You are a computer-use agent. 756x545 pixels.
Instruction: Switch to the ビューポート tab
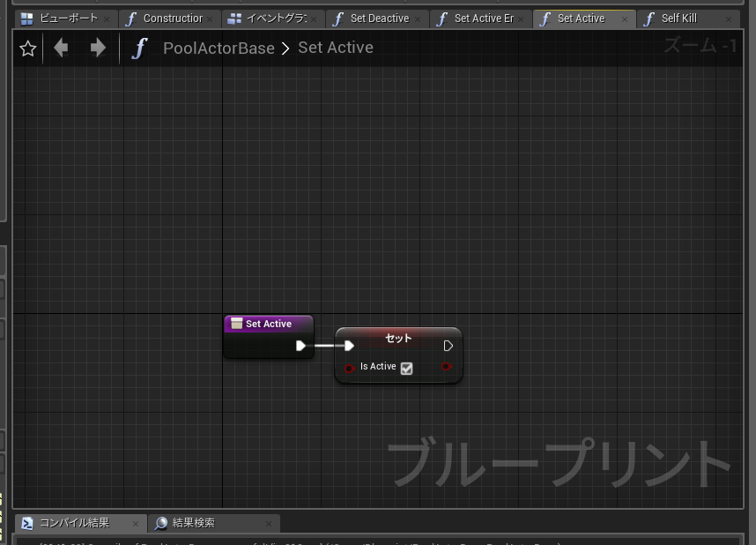(x=65, y=19)
